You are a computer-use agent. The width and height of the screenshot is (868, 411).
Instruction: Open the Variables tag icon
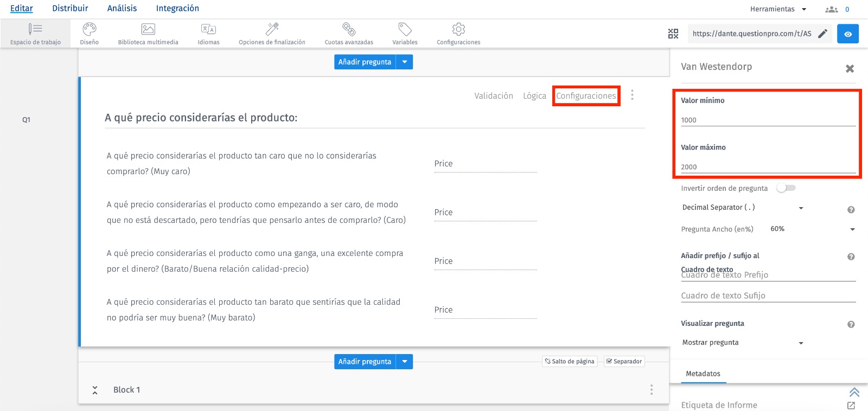[405, 29]
